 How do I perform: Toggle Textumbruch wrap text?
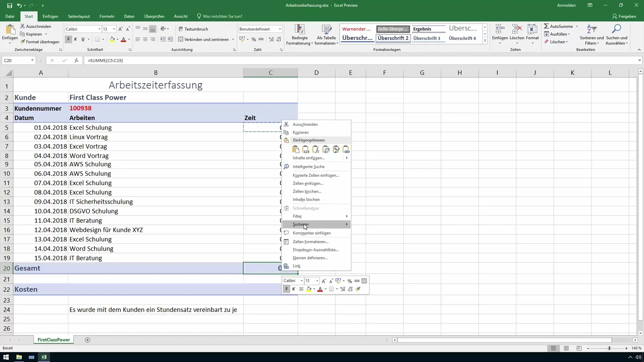(x=193, y=29)
